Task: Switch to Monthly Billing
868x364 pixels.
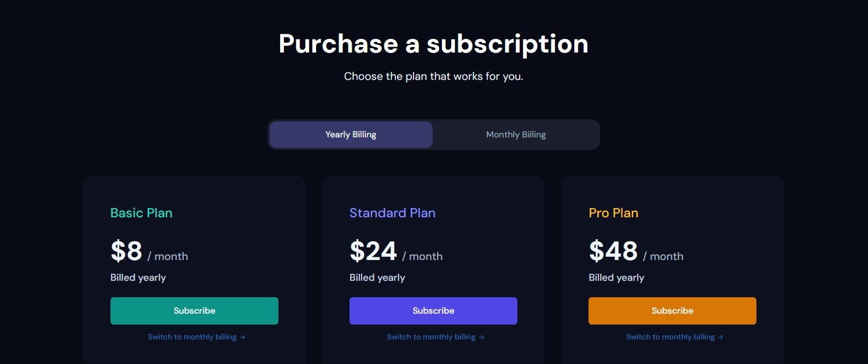Action: [x=516, y=135]
